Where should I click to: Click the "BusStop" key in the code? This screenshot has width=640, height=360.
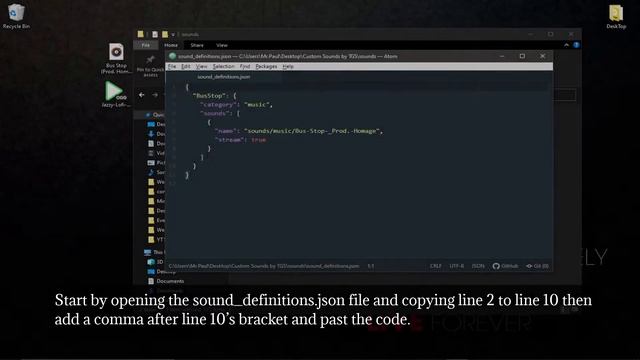point(209,96)
